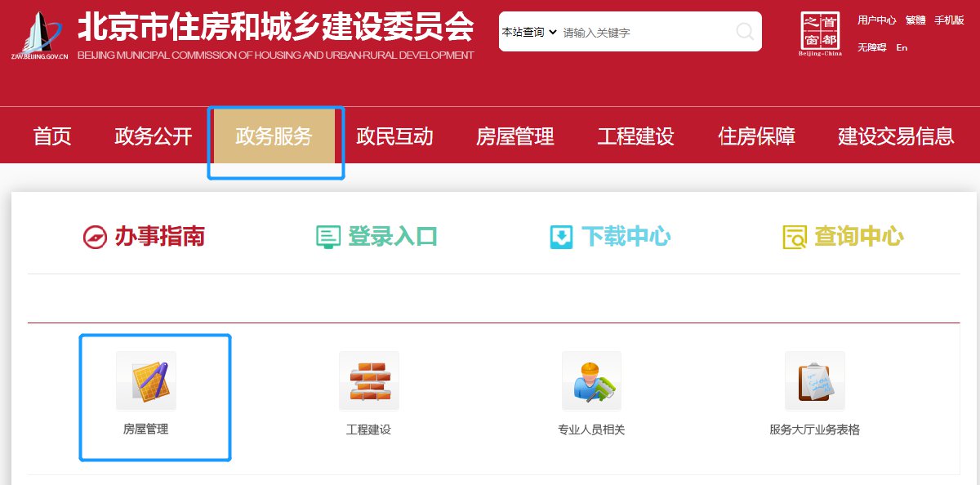Click the 用户中心 link

coord(877,20)
